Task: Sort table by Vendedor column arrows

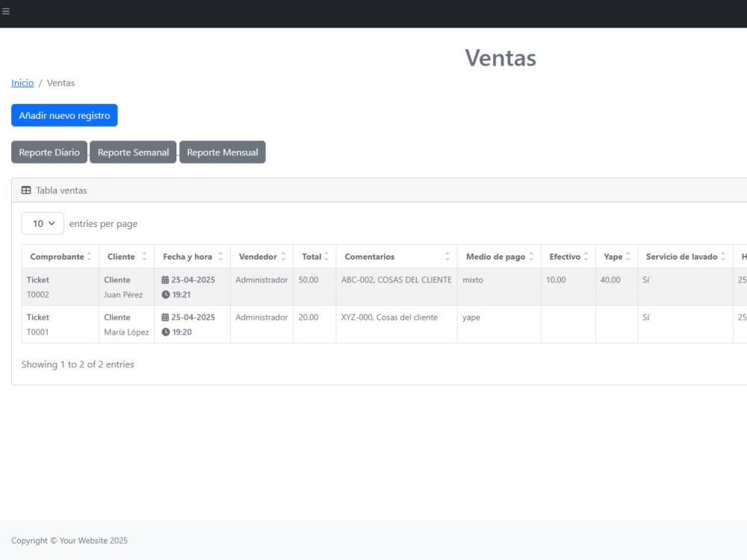Action: (283, 257)
